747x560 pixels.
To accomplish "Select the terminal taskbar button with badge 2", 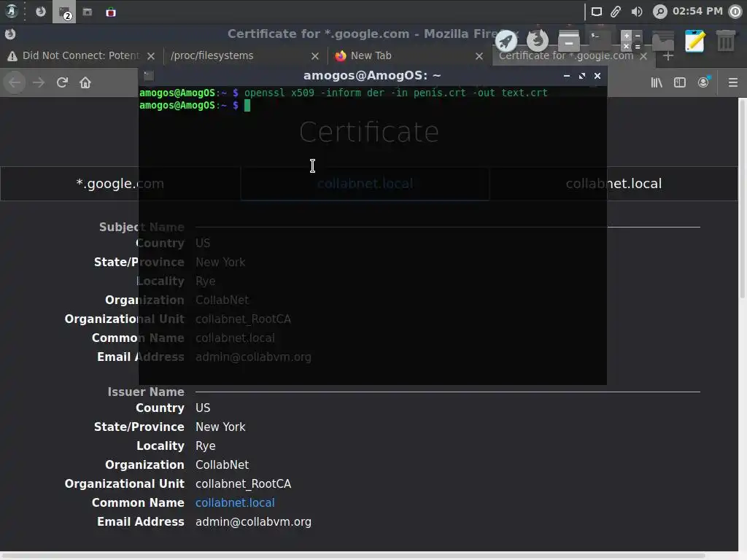I will click(x=64, y=12).
